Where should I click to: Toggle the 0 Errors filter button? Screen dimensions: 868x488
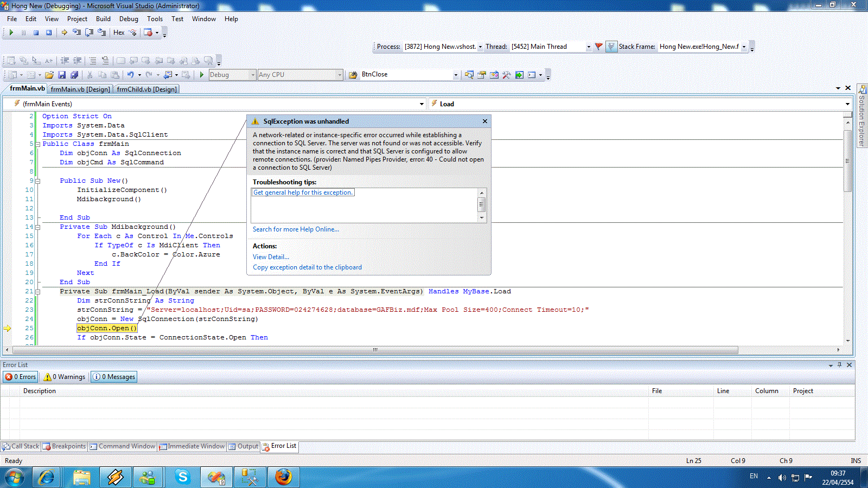[21, 377]
